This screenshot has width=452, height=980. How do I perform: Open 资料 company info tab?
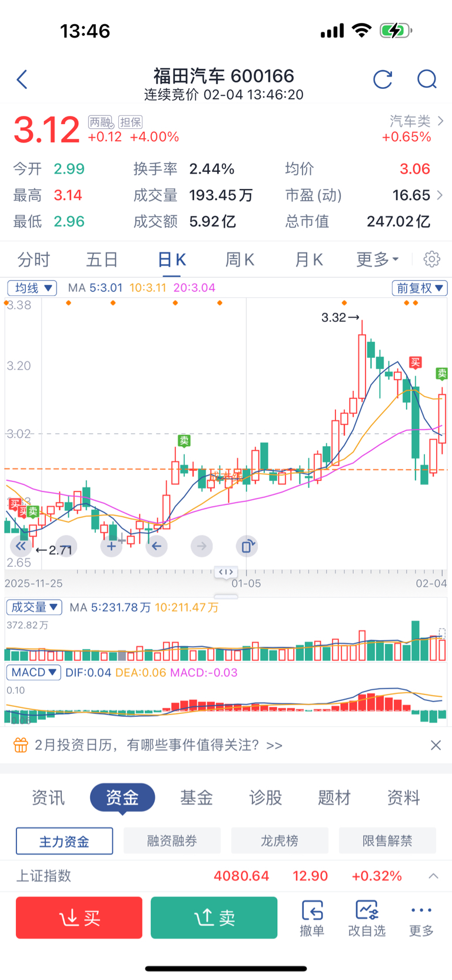403,798
